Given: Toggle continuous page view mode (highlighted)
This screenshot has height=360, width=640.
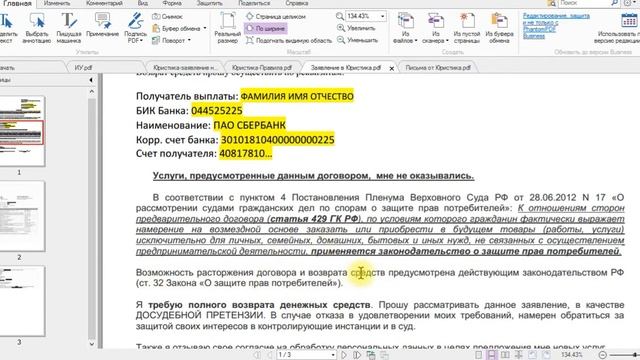Looking at the screenshot, I should [492, 355].
